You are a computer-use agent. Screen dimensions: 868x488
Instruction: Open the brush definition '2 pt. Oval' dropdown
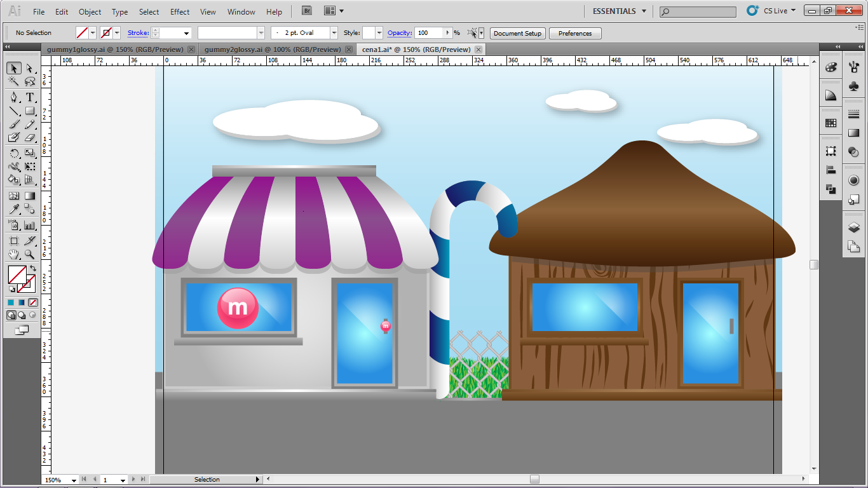[x=334, y=33]
